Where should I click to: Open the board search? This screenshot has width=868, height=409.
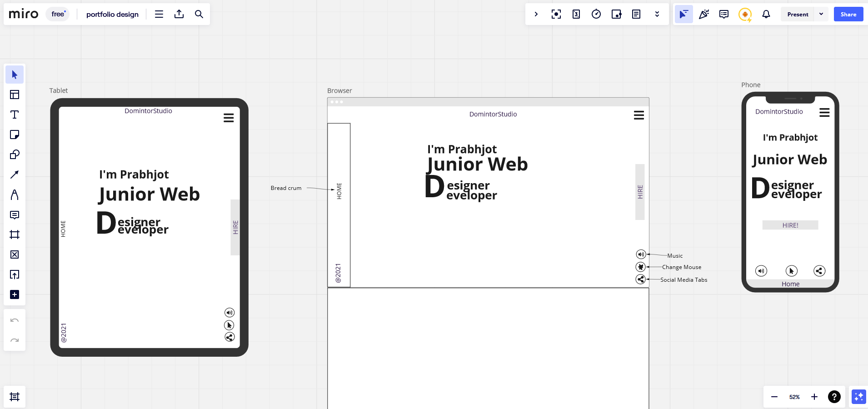coord(199,14)
